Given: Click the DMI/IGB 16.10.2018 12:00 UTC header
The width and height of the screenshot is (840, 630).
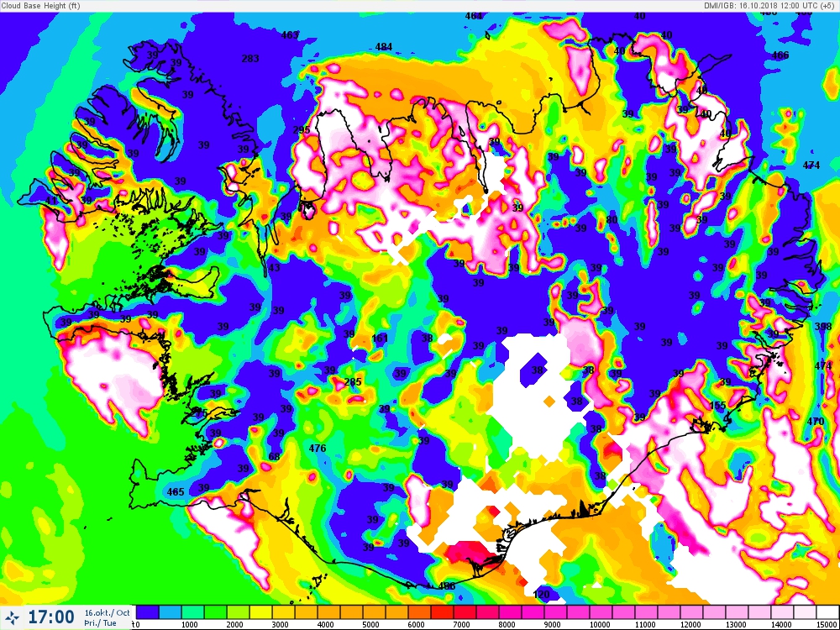Looking at the screenshot, I should (x=770, y=5).
